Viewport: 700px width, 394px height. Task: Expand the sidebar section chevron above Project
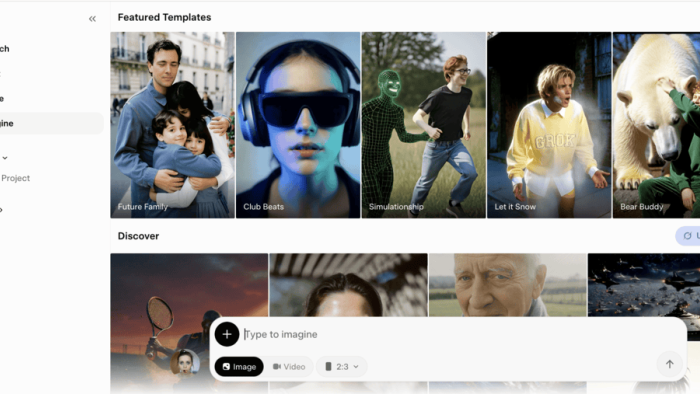point(5,158)
